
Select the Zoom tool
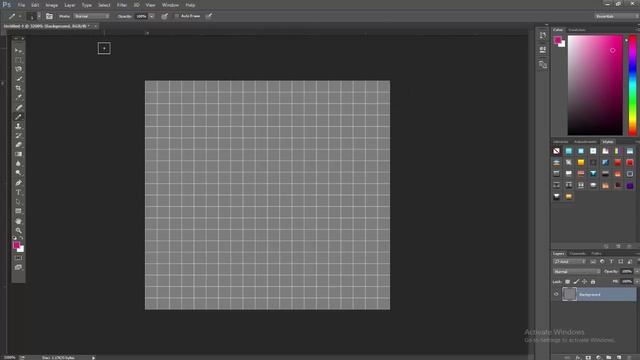click(18, 230)
